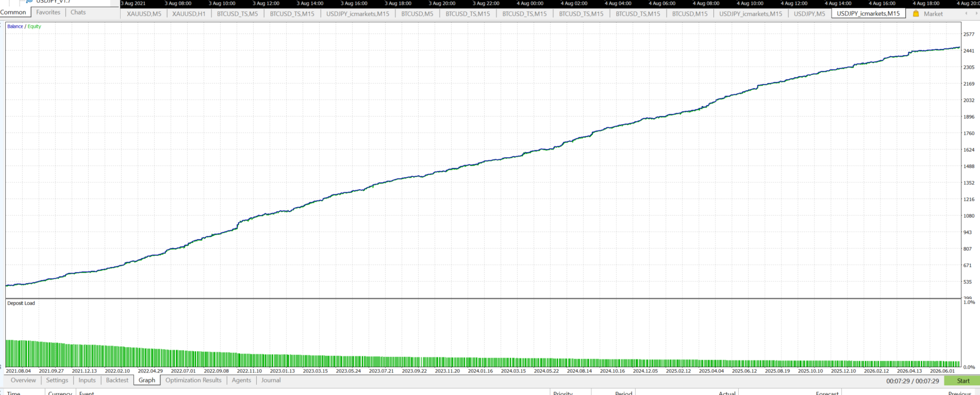
Task: Open the tester Overview tab
Action: pyautogui.click(x=23, y=381)
